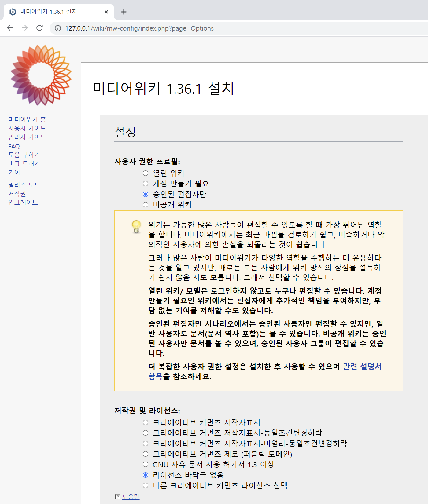Focus the address bar URL field
This screenshot has width=428, height=504.
pyautogui.click(x=238, y=28)
